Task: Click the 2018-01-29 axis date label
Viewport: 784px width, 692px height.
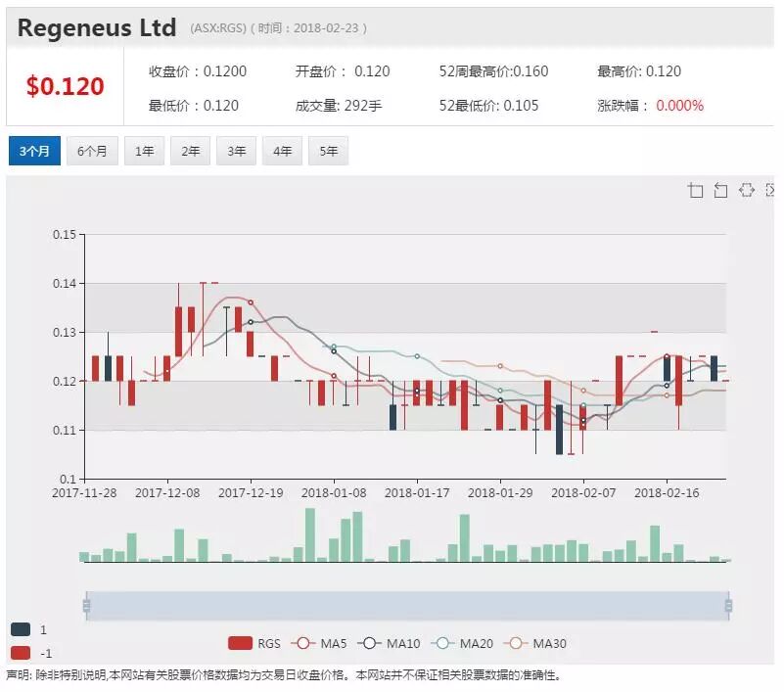Action: [x=500, y=492]
